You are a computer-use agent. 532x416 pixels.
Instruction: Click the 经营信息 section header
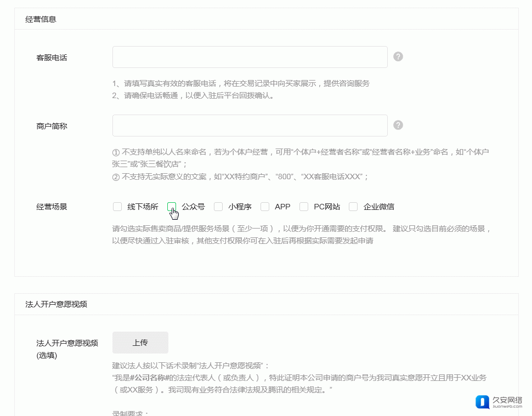click(41, 19)
